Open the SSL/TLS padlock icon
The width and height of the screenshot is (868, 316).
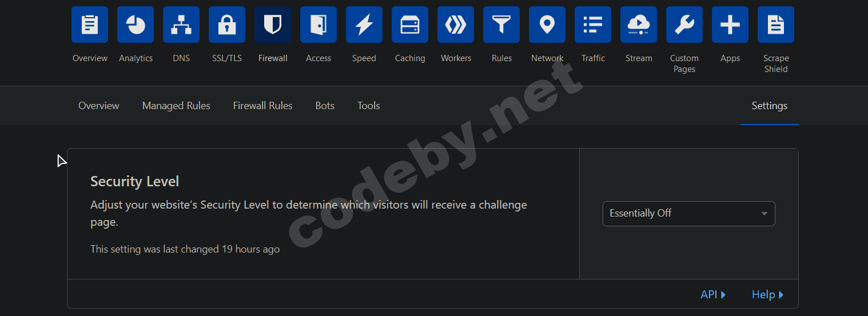(227, 25)
